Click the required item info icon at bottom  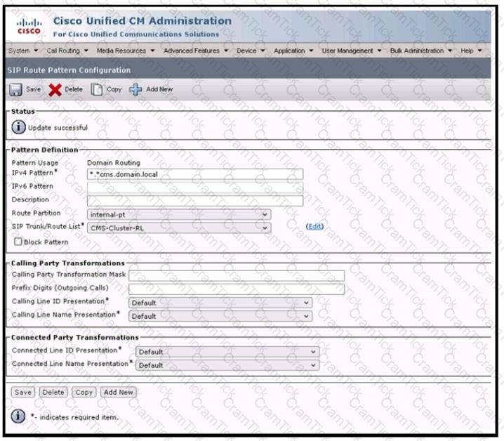18,416
